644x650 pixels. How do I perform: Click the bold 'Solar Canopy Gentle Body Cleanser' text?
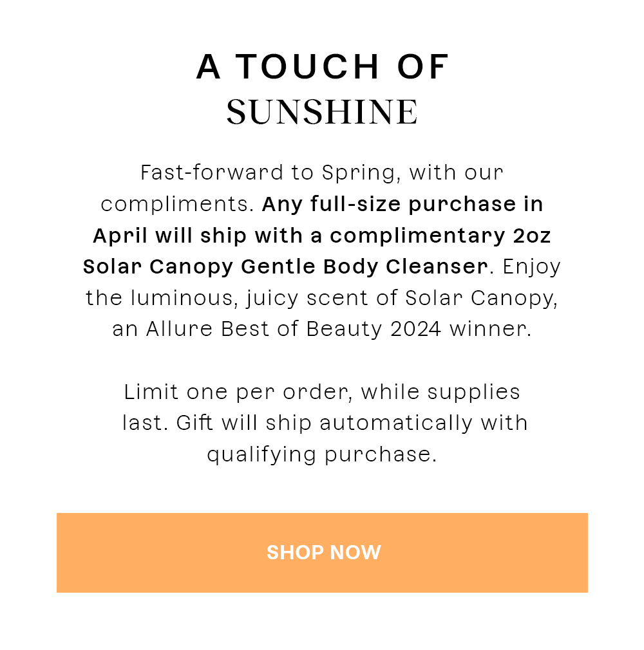pos(285,266)
